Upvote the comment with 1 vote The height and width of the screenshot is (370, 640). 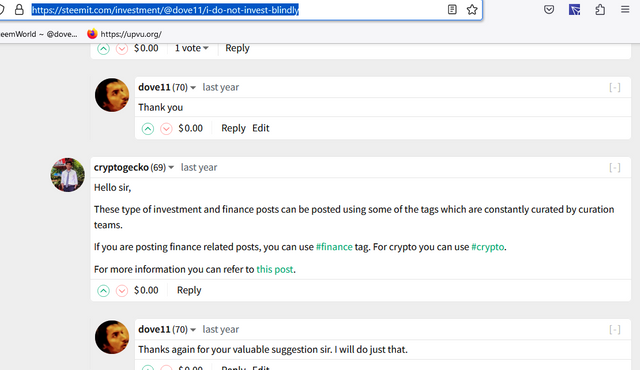point(103,49)
